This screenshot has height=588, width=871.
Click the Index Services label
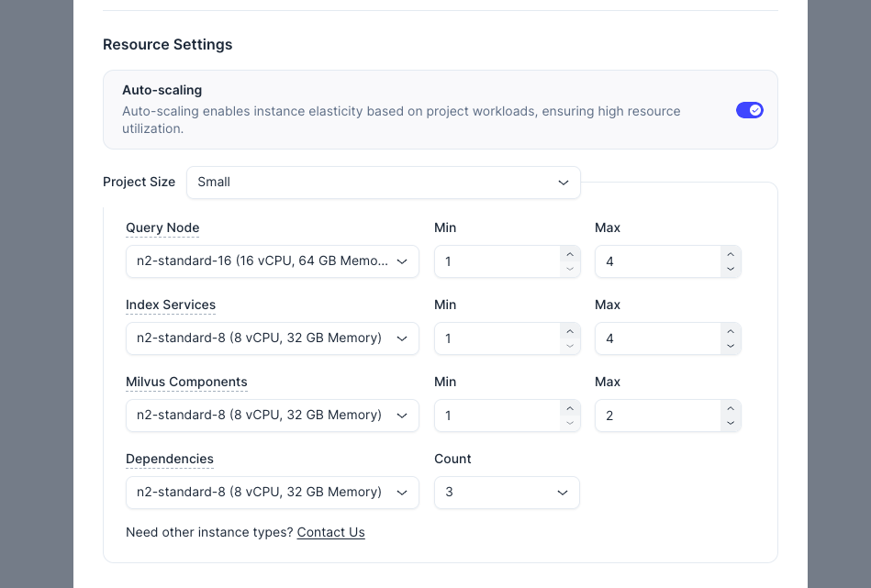(x=171, y=305)
